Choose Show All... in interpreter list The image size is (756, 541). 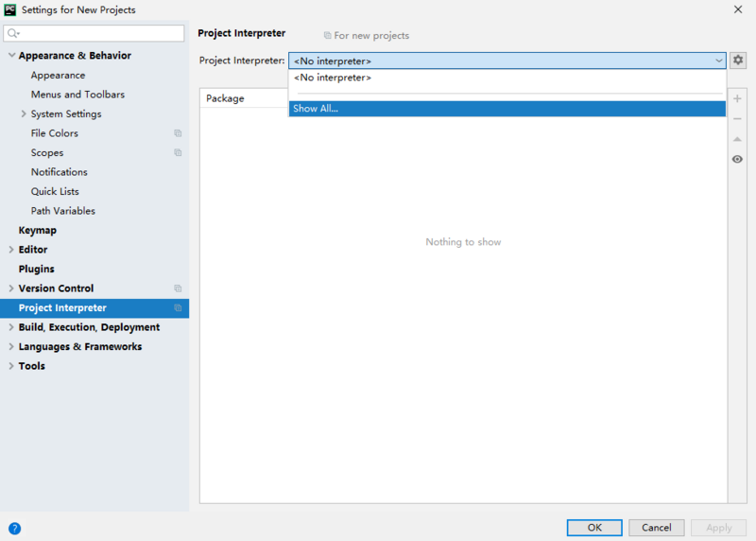(507, 109)
